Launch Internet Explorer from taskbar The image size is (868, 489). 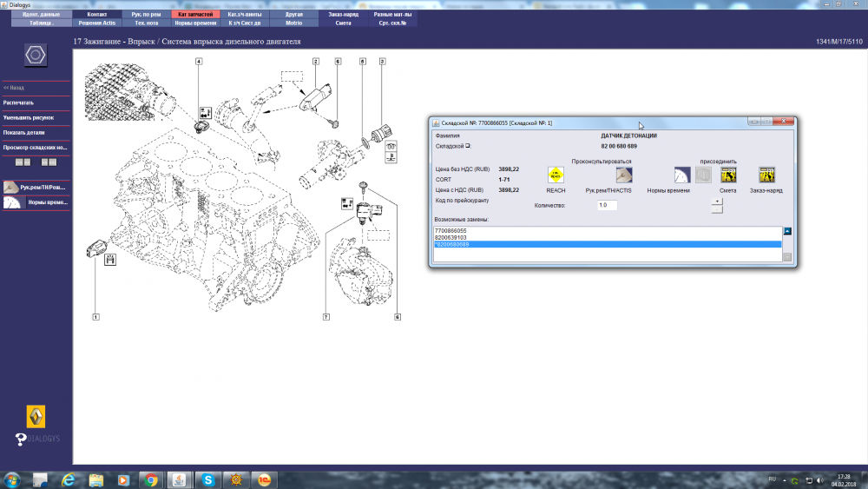click(x=68, y=480)
